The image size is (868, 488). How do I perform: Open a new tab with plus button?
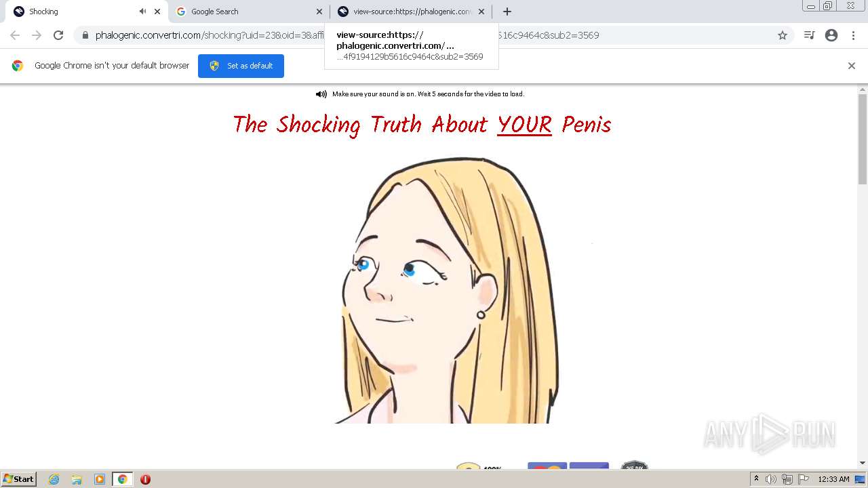click(507, 12)
